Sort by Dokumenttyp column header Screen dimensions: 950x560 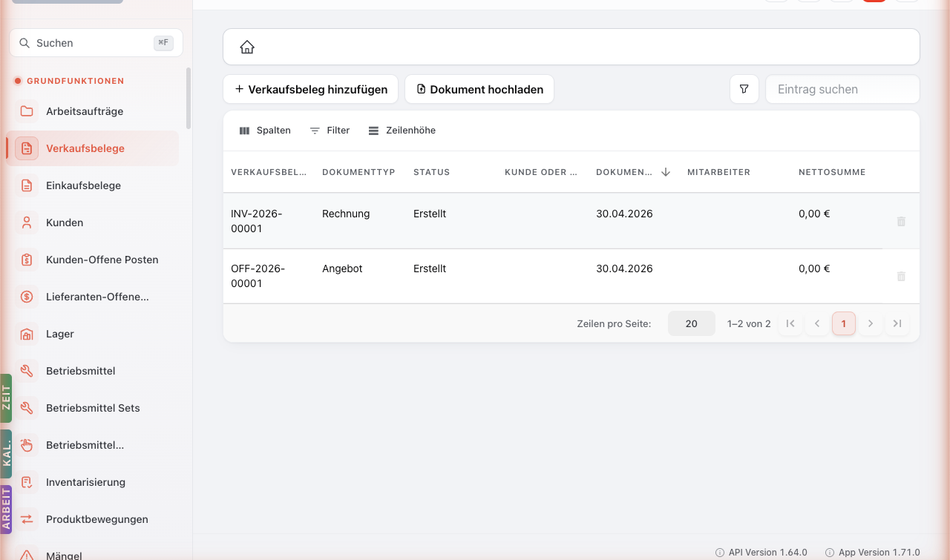pyautogui.click(x=358, y=172)
